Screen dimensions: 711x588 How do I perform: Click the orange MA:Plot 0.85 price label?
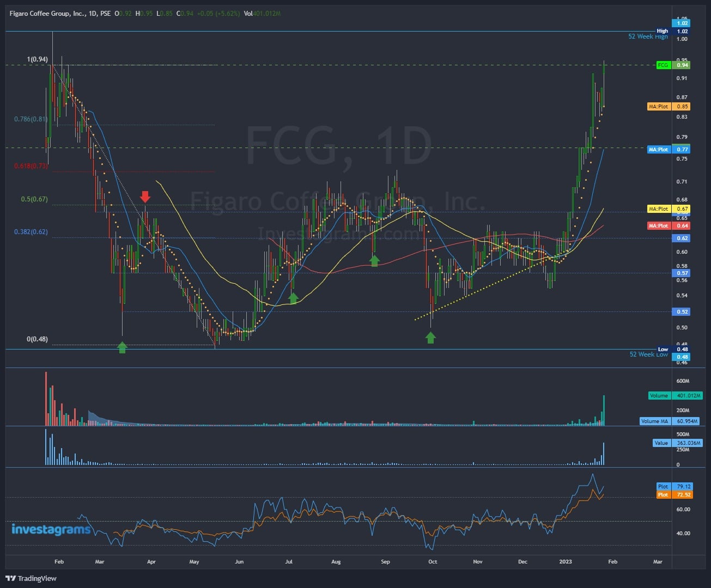[667, 107]
